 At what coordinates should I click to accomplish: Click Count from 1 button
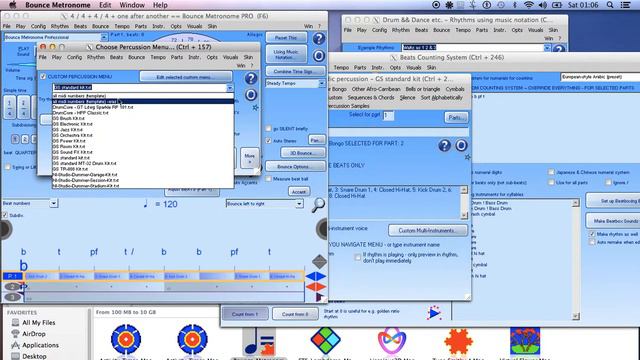245,314
